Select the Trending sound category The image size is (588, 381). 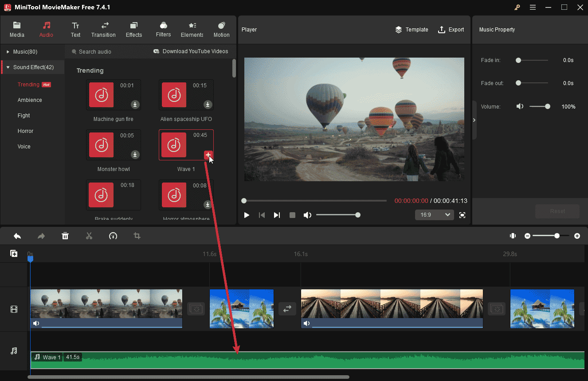(x=28, y=85)
